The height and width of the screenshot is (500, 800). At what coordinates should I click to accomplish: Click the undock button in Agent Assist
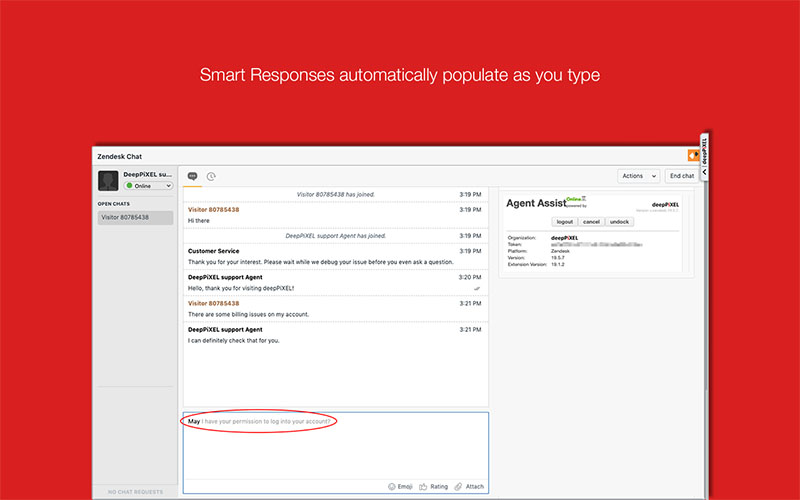point(619,222)
